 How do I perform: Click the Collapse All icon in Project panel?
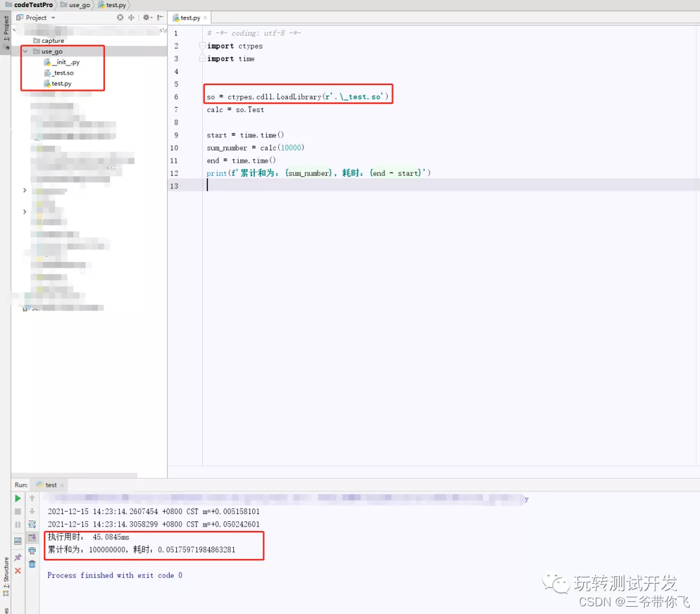point(131,18)
